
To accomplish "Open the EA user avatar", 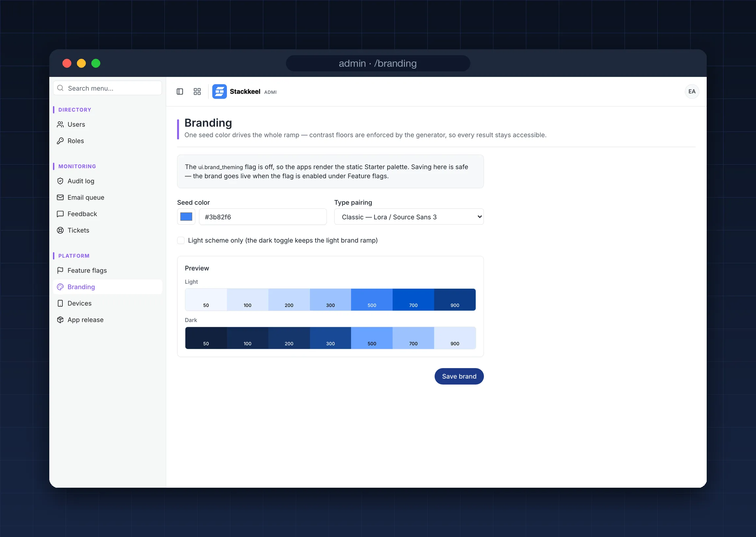I will coord(692,92).
